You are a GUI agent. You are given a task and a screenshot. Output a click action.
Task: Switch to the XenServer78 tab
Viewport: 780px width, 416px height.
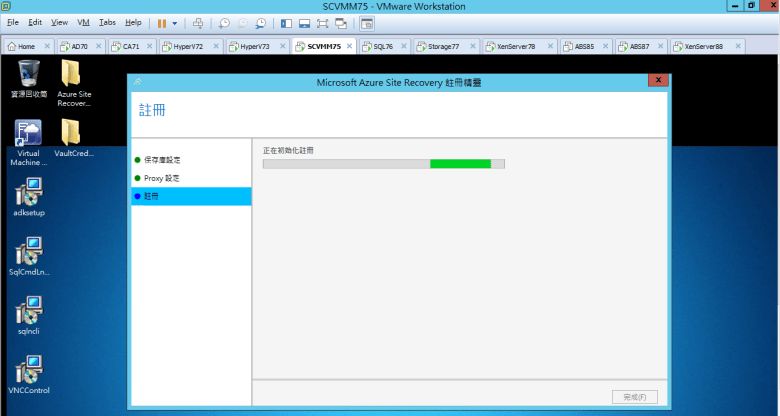coord(513,46)
